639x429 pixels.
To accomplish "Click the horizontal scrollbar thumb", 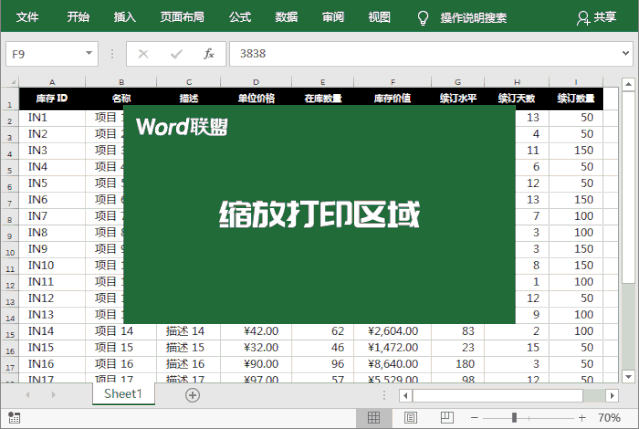I will click(498, 396).
